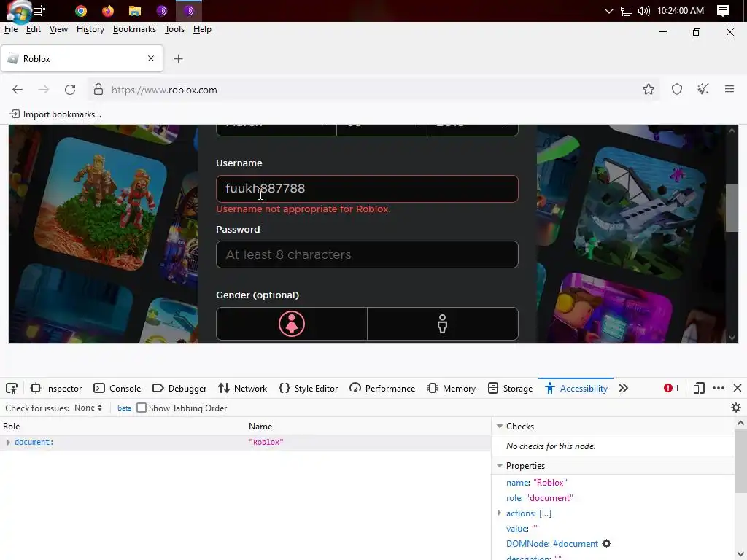Screen dimensions: 747x560
Task: Launch Chrome from the taskbar
Action: 81,10
